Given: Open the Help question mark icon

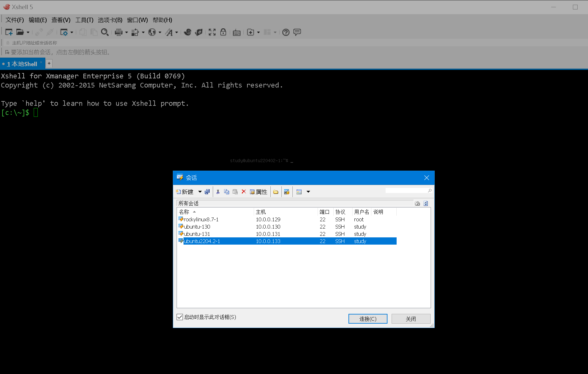Looking at the screenshot, I should coord(286,32).
